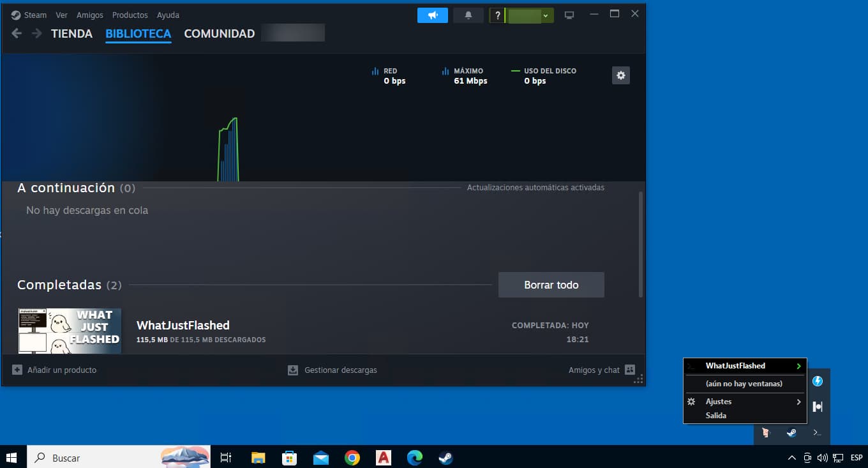The image size is (868, 468).
Task: Open Gestionar descargas
Action: point(341,370)
